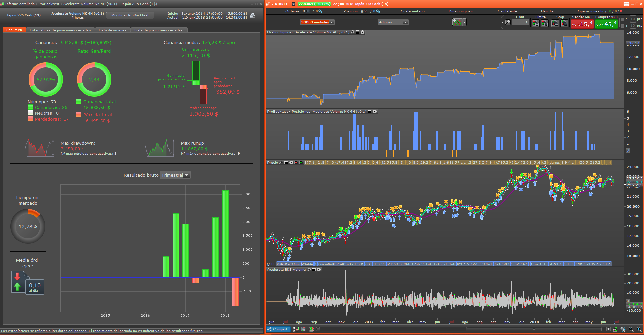Sell at market with Vender MKT button
Image resolution: width=644 pixels, height=335 pixels.
tap(582, 24)
